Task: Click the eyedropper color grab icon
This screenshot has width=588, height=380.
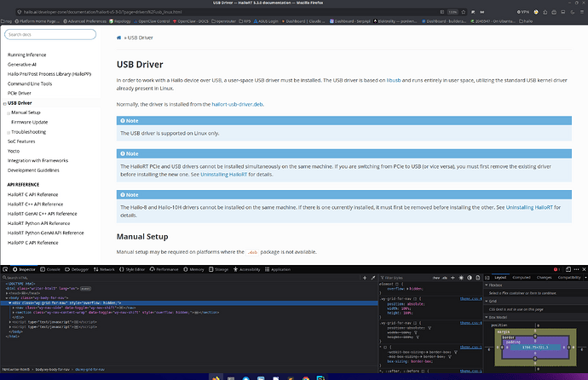Action: coord(372,278)
